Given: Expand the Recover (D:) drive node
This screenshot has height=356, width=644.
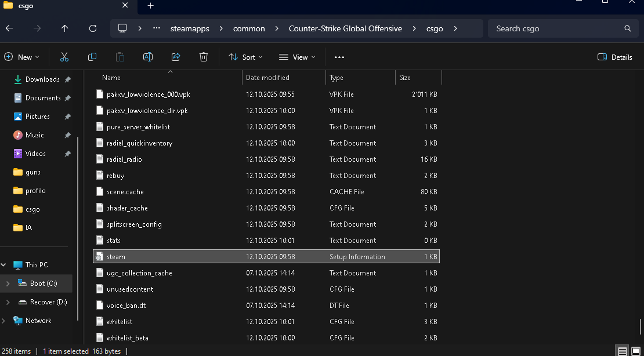Looking at the screenshot, I should pos(8,302).
